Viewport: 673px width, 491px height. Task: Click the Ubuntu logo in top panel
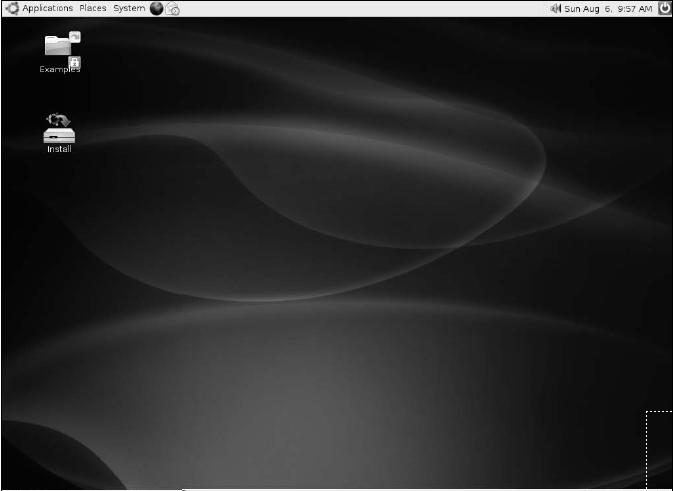point(12,8)
